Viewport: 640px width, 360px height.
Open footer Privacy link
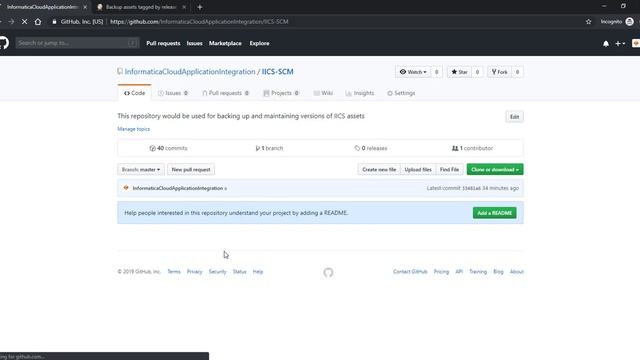(x=194, y=272)
